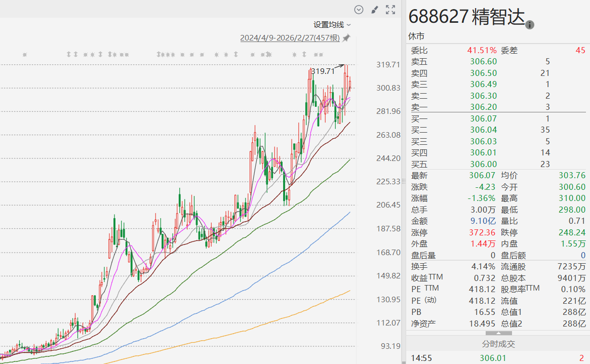
Task: Open the 分时成交 section header
Action: coord(498,344)
